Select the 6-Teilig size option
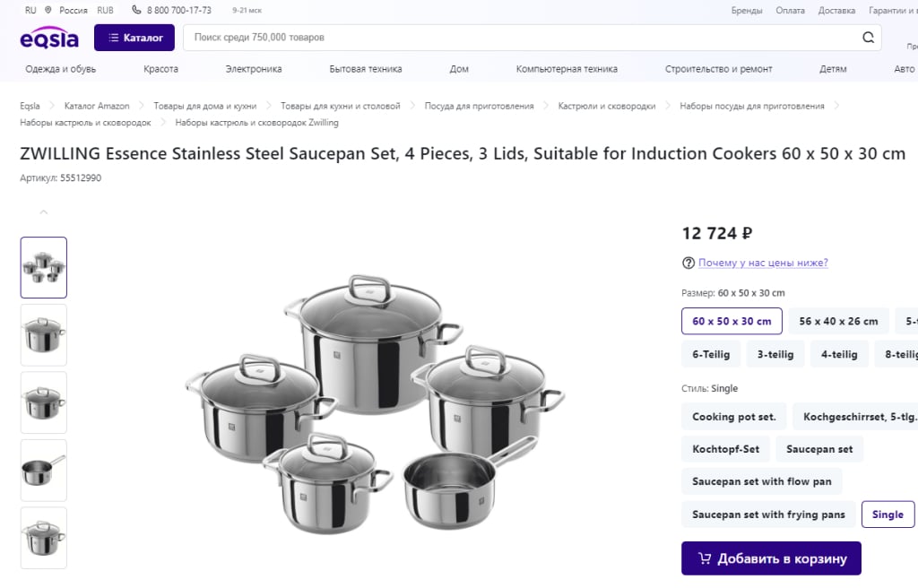 point(711,354)
